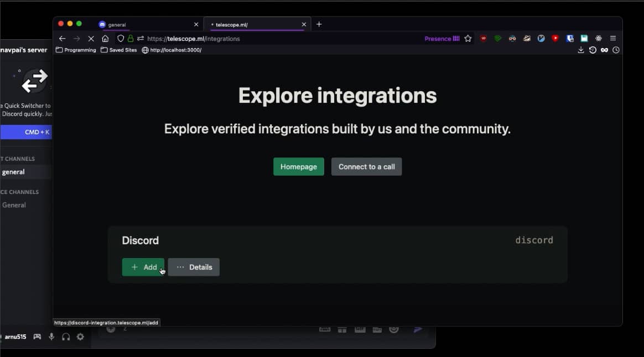The width and height of the screenshot is (644, 357).
Task: Open the uBlock Origin extension icon
Action: [x=484, y=39]
